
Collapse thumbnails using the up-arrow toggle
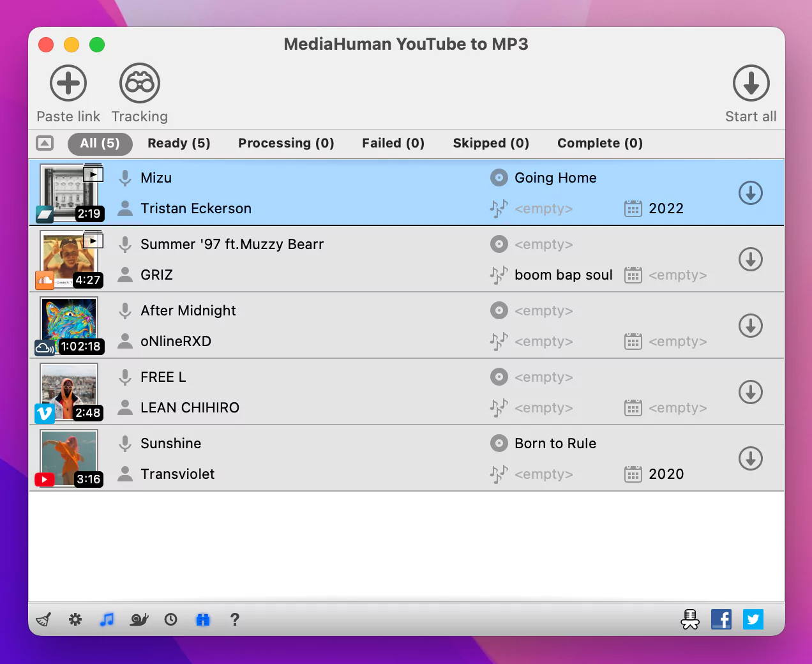pos(45,143)
